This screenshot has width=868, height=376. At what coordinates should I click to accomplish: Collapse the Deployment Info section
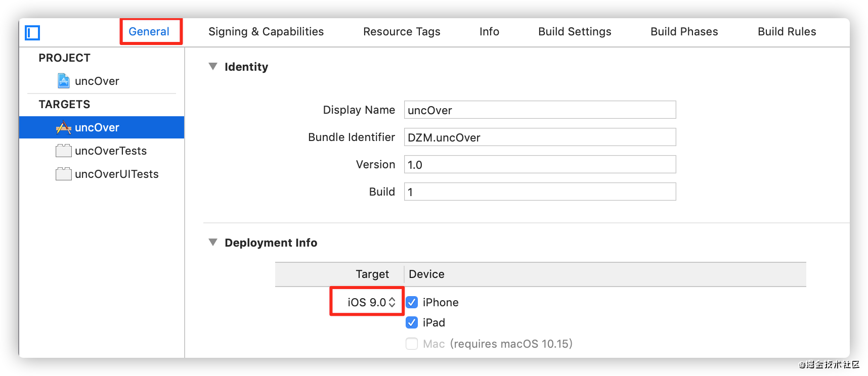coord(213,243)
